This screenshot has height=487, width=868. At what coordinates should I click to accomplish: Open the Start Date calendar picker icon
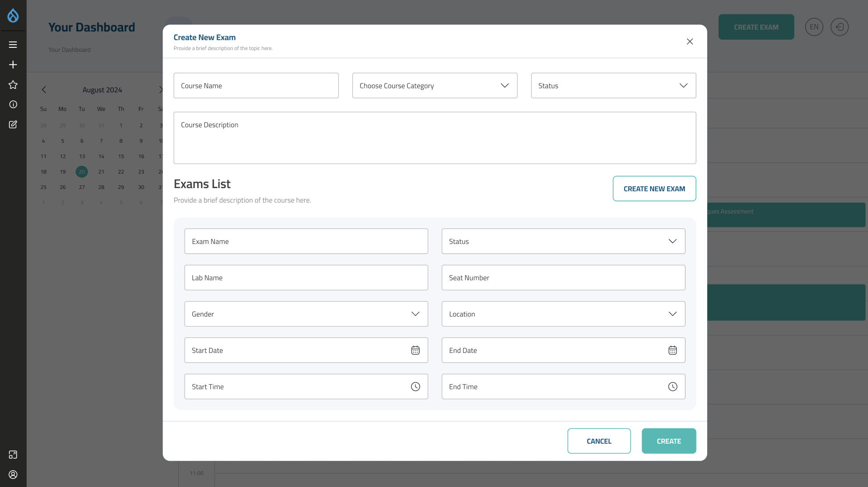point(415,350)
